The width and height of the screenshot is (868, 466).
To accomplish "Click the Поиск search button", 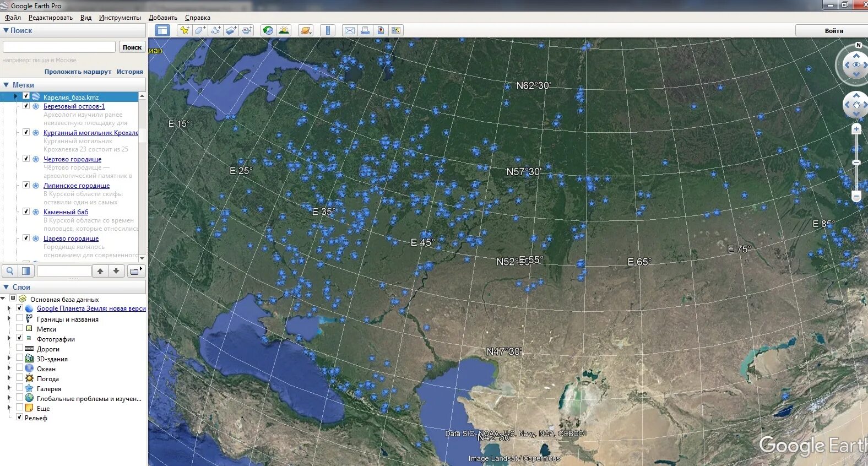I will pos(132,47).
